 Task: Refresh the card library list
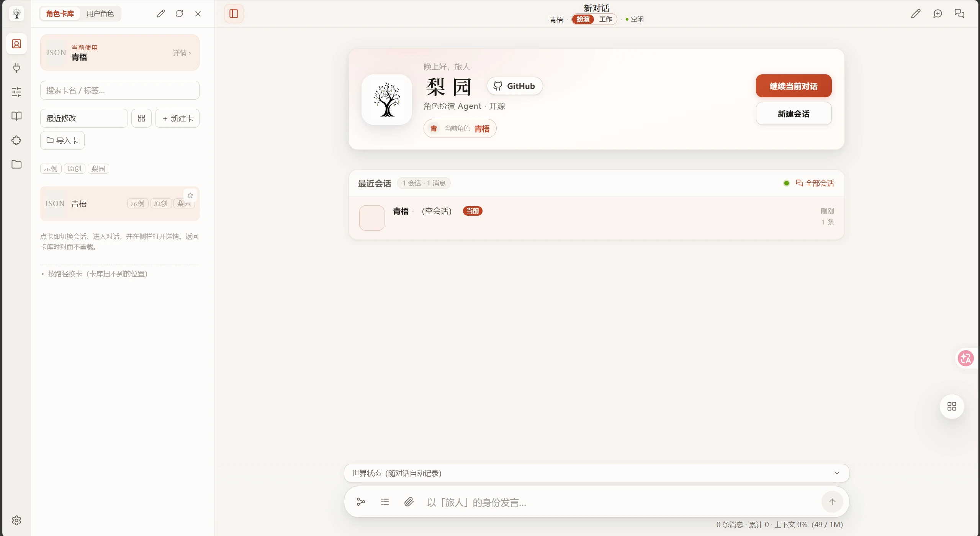point(179,14)
